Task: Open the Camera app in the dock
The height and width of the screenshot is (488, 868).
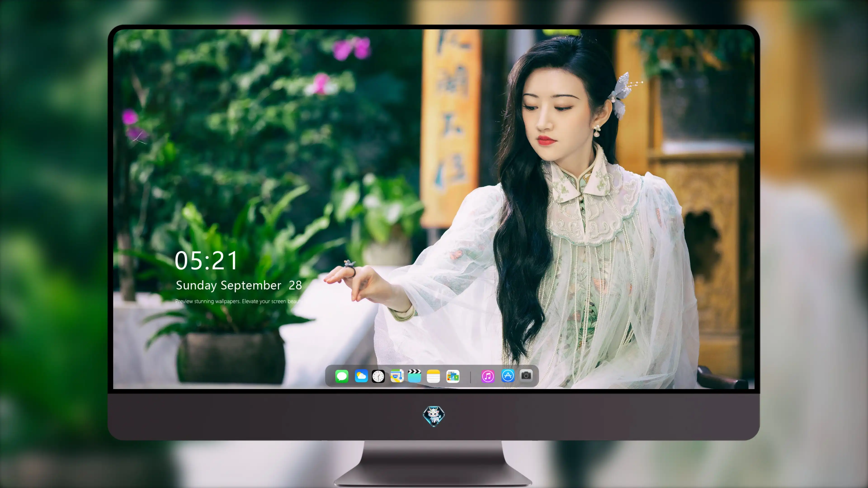Action: pos(526,375)
